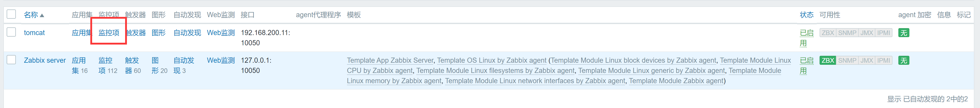
Task: Select the tomcat host checkbox
Action: click(x=12, y=32)
